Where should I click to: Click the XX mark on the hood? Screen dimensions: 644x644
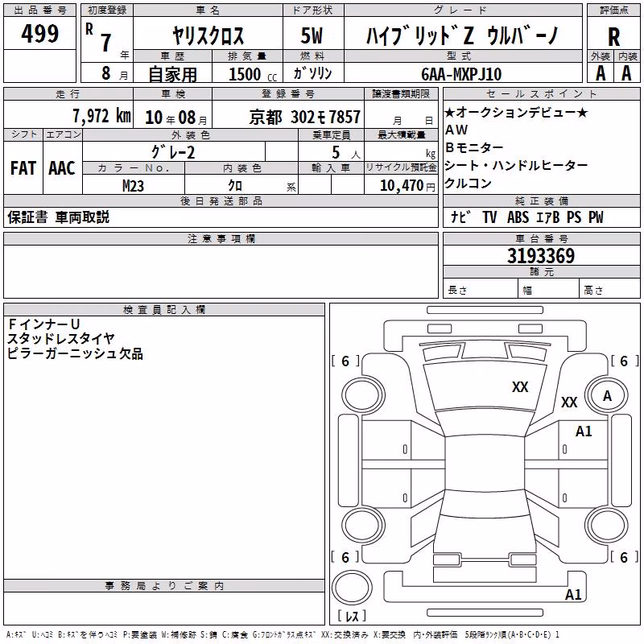(520, 386)
